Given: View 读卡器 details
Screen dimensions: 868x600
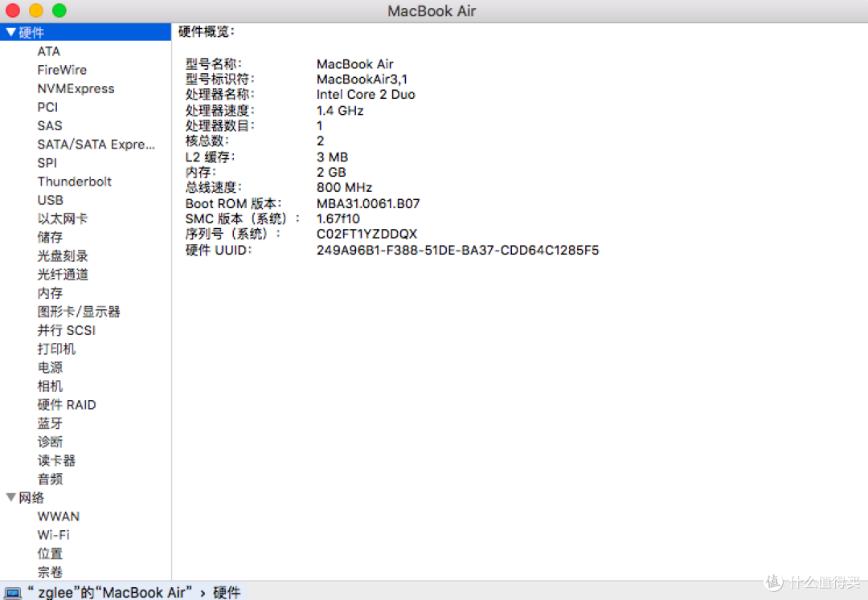Looking at the screenshot, I should tap(56, 461).
